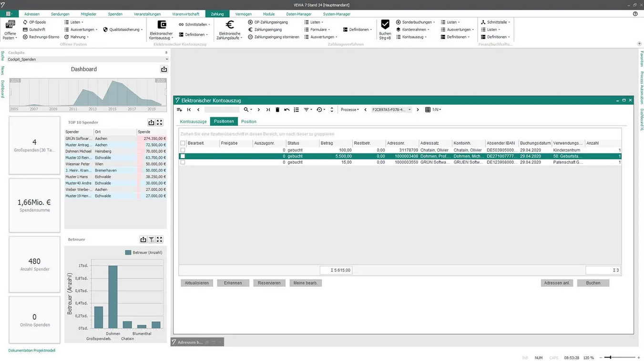Open the Mahnung dropdown menu
Viewport: 644px width, 361px height.
coord(76,37)
